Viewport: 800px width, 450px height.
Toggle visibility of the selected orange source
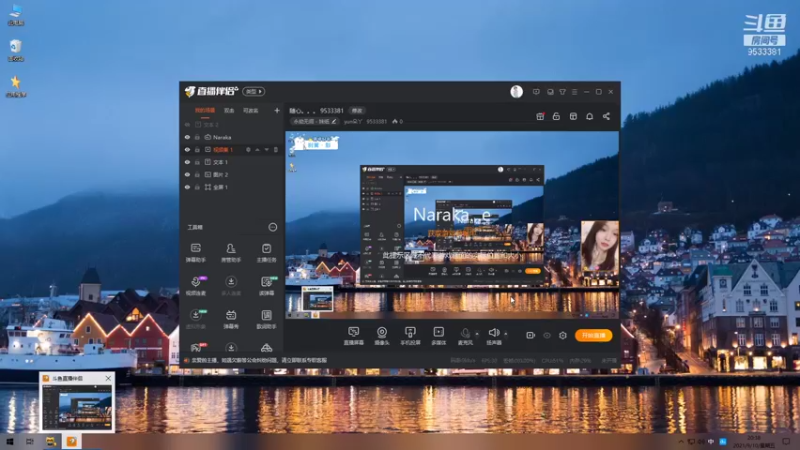[187, 149]
